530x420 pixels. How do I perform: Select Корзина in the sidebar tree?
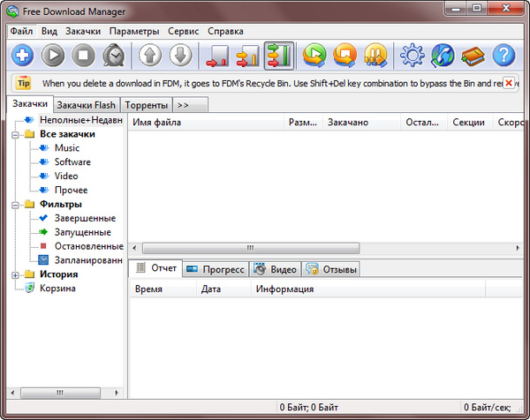[x=57, y=289]
